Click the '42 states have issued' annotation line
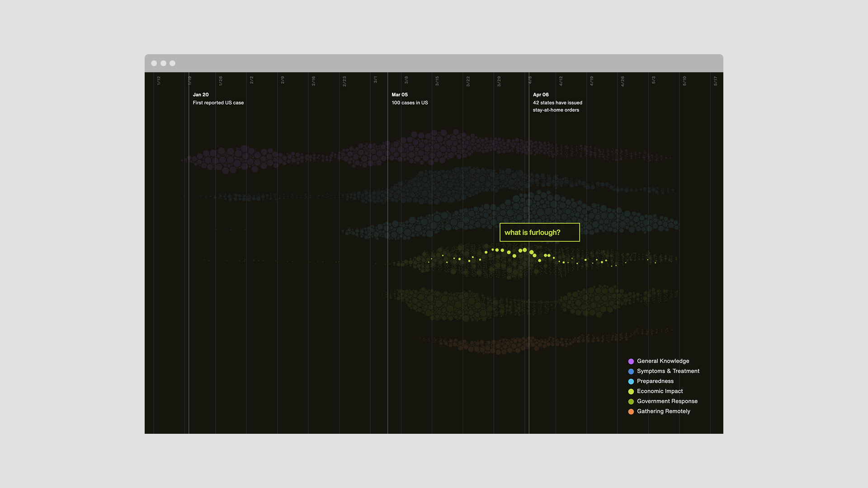This screenshot has width=868, height=488. (557, 103)
